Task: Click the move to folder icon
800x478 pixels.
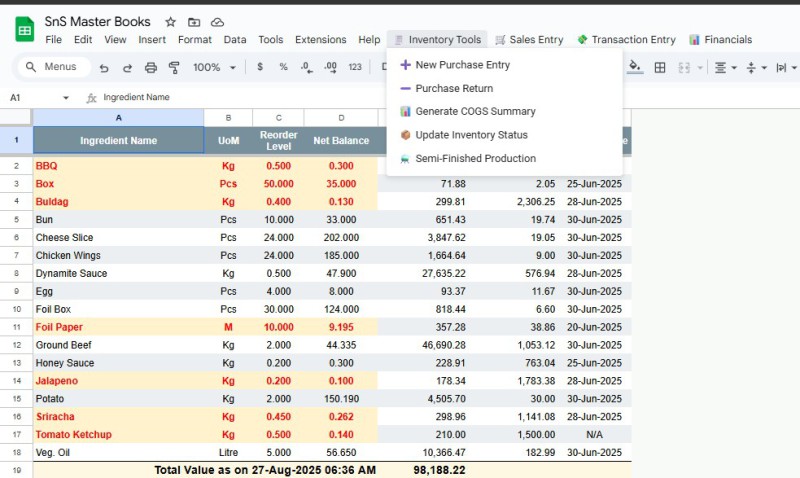Action: coord(194,22)
